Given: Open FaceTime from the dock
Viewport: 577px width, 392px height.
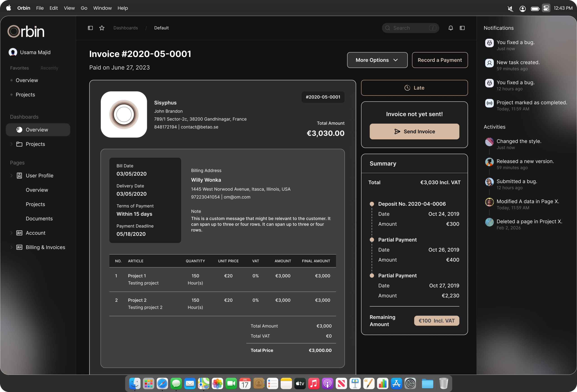Looking at the screenshot, I should coord(231,384).
